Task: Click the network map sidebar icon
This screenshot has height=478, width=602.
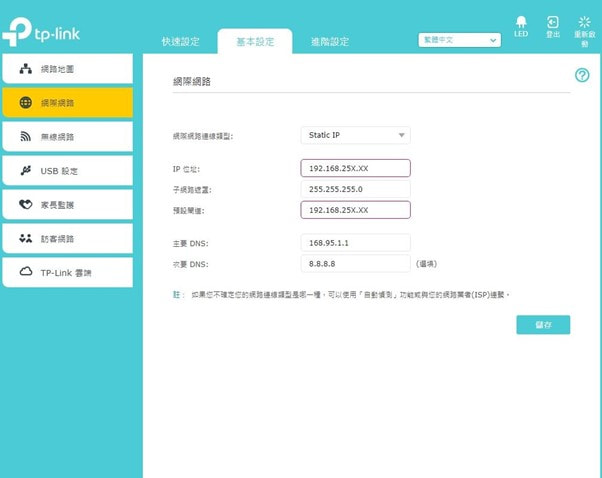Action: click(26, 69)
